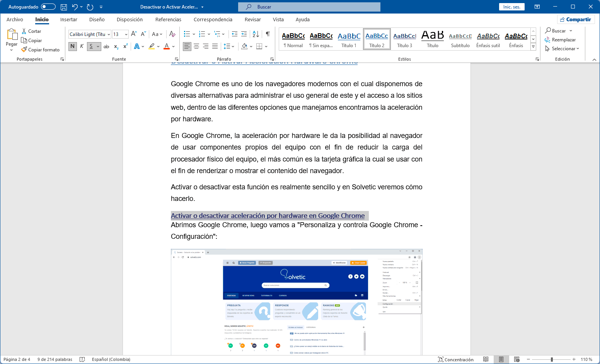Toggle left paragraph alignment
600x364 pixels.
(x=187, y=46)
